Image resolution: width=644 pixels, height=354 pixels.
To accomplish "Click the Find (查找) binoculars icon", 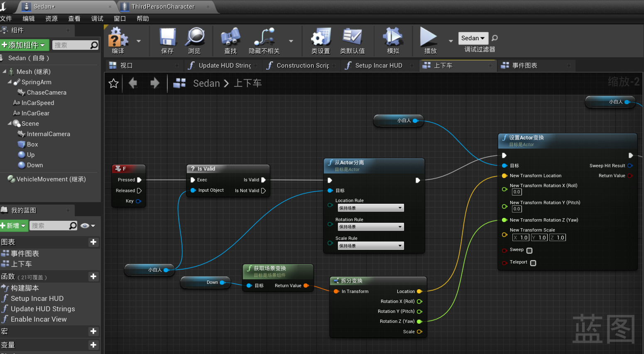I will click(230, 38).
